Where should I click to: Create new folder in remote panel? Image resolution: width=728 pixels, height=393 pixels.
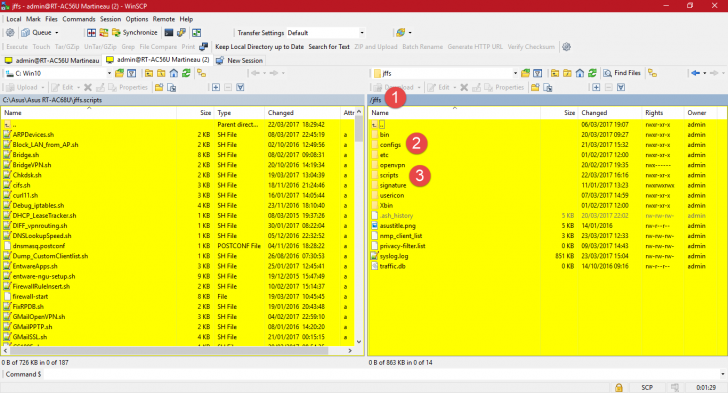pos(535,87)
